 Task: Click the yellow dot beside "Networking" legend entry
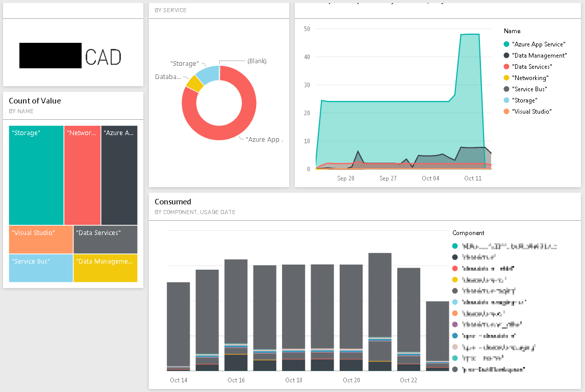(506, 77)
